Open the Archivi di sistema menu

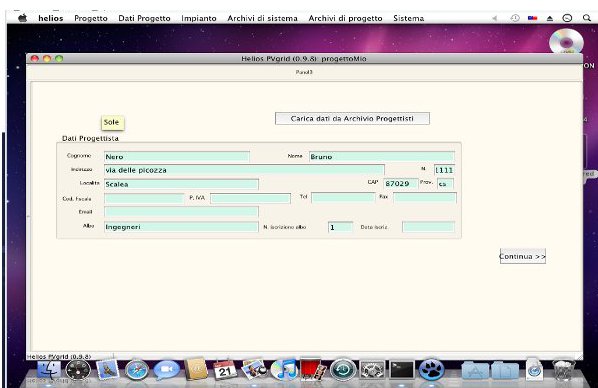click(x=262, y=18)
